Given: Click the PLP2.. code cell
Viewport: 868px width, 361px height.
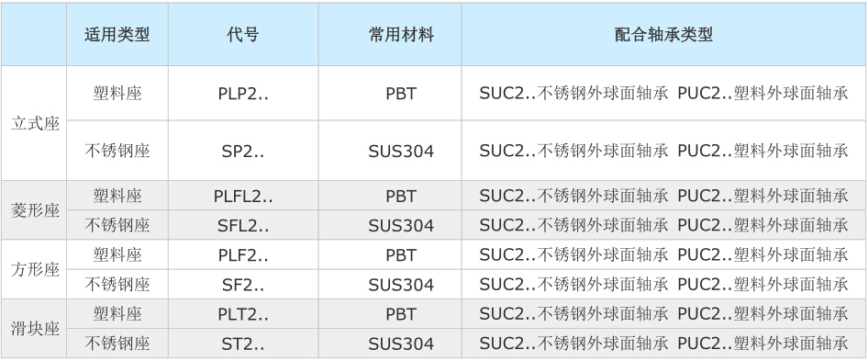Looking at the screenshot, I should (x=243, y=93).
